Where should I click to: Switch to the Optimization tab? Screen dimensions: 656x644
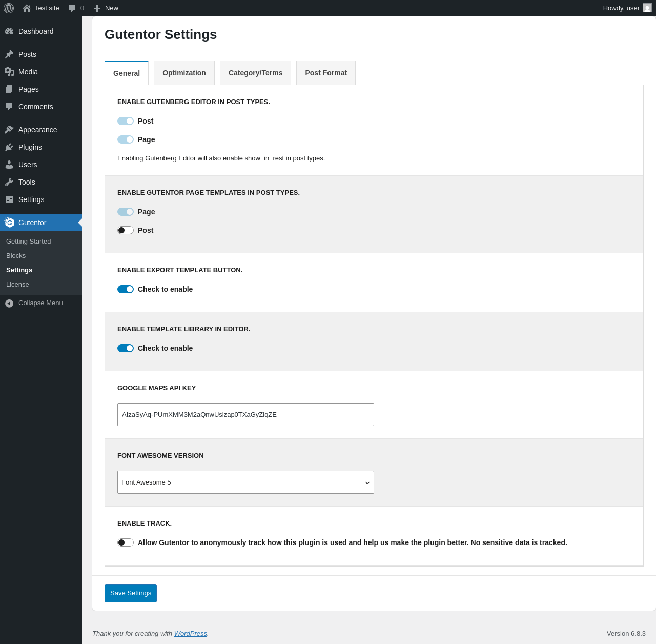pos(184,73)
